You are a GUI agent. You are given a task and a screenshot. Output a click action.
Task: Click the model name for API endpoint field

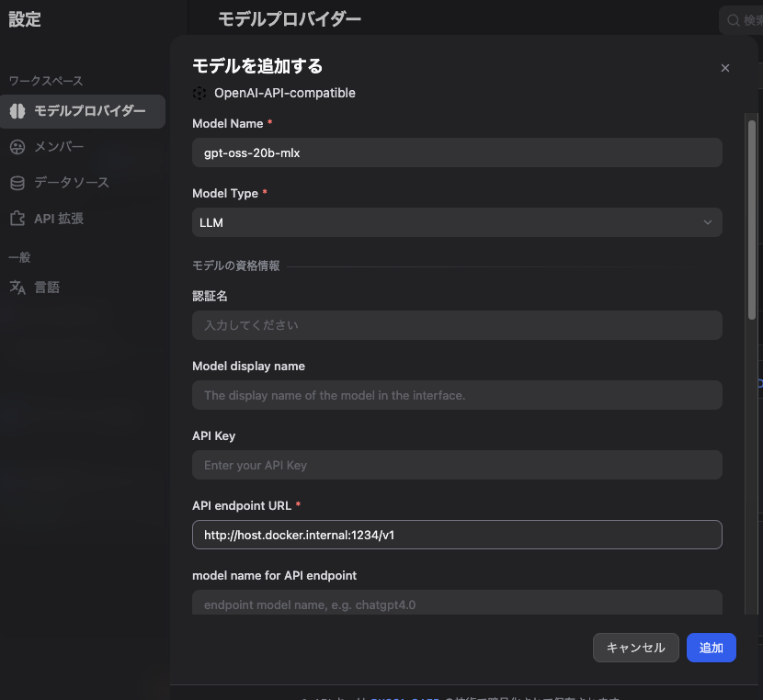(x=457, y=603)
